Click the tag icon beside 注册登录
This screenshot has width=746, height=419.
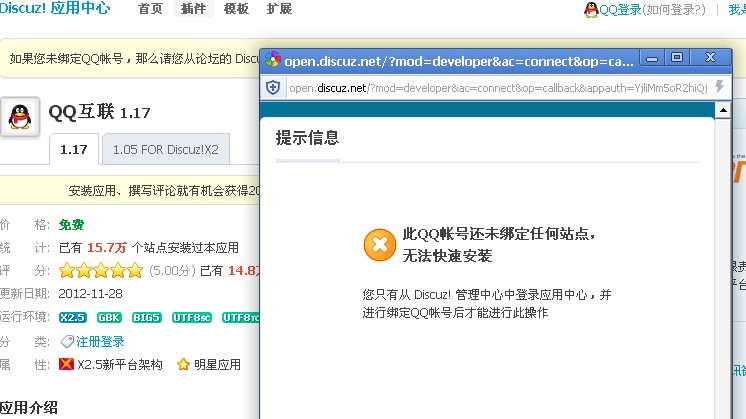[67, 341]
